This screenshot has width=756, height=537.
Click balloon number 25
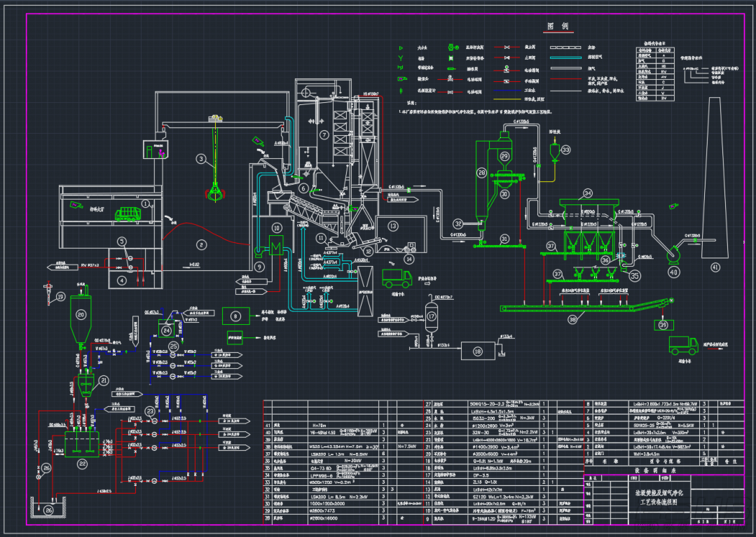coord(174,347)
